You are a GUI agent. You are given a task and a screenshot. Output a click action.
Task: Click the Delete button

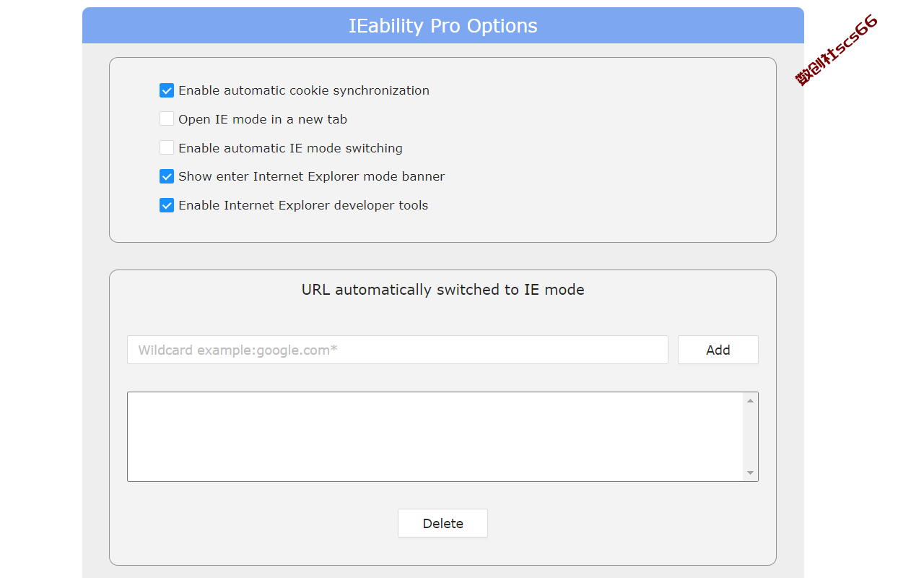443,523
